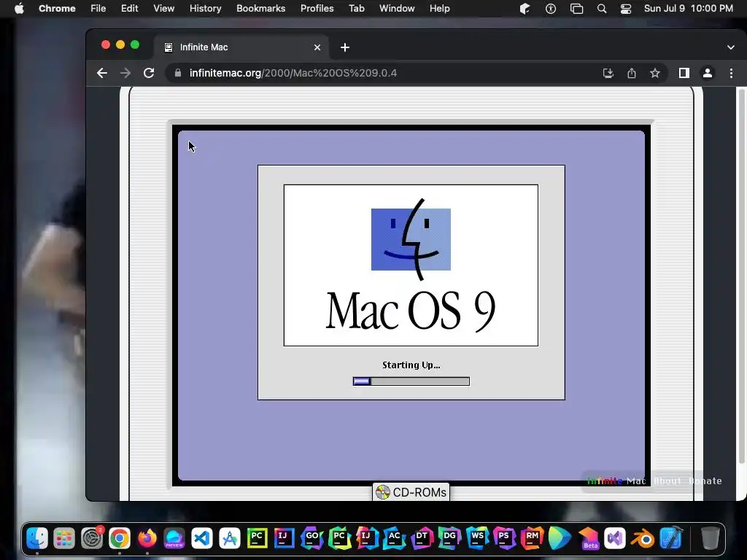Open the CD-ROMs button
The height and width of the screenshot is (560, 747).
(x=411, y=492)
